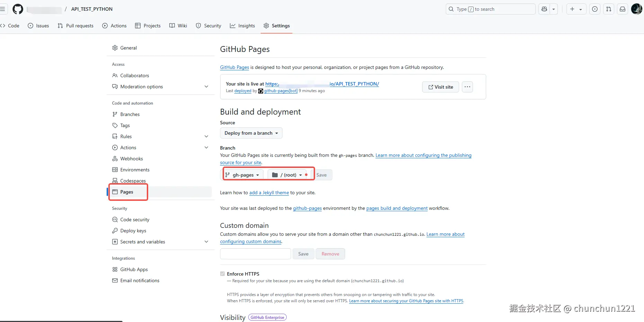Open the pull requests icon in header
Image resolution: width=644 pixels, height=322 pixels.
click(609, 9)
